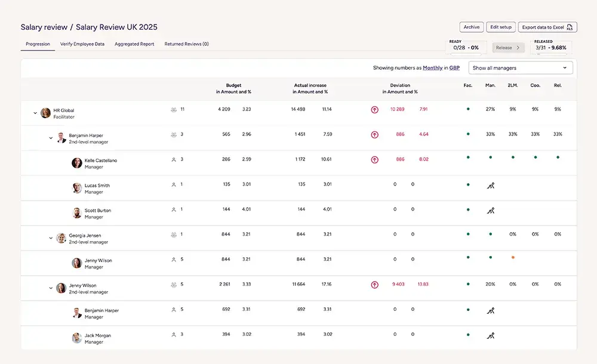This screenshot has width=597, height=364.
Task: Open the Show all managers dropdown
Action: pyautogui.click(x=521, y=68)
